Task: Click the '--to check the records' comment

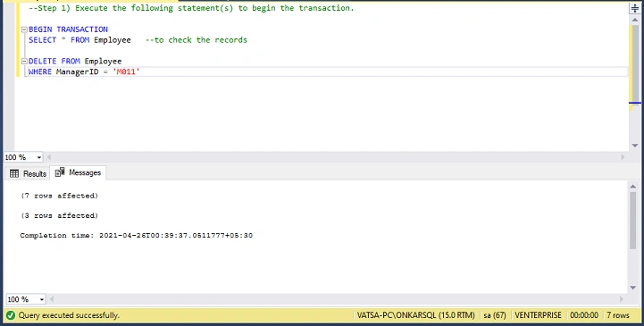Action: click(x=197, y=40)
